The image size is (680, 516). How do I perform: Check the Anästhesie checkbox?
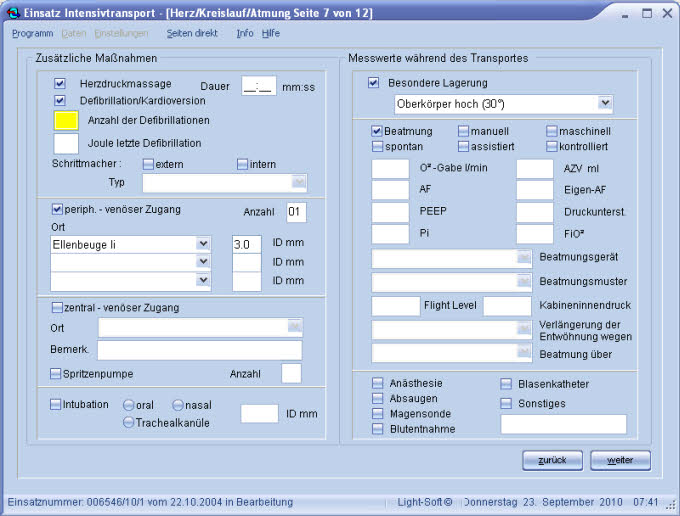coord(378,383)
